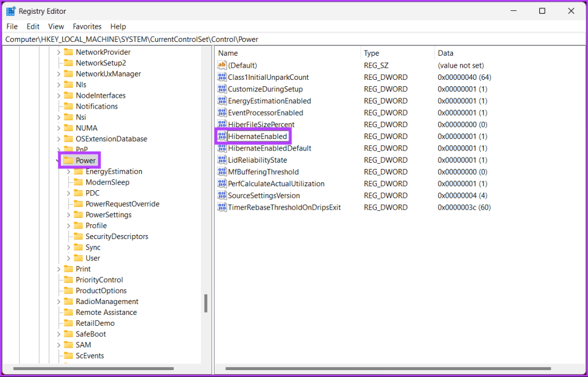Click the TimerRebaseThresholdOnDripsExit value icon
The image size is (588, 377).
[x=222, y=207]
